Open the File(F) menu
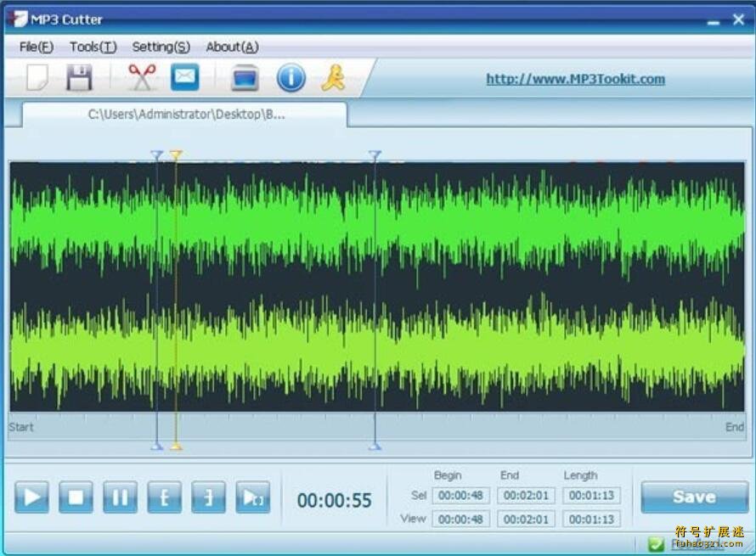This screenshot has width=756, height=556. (x=37, y=47)
